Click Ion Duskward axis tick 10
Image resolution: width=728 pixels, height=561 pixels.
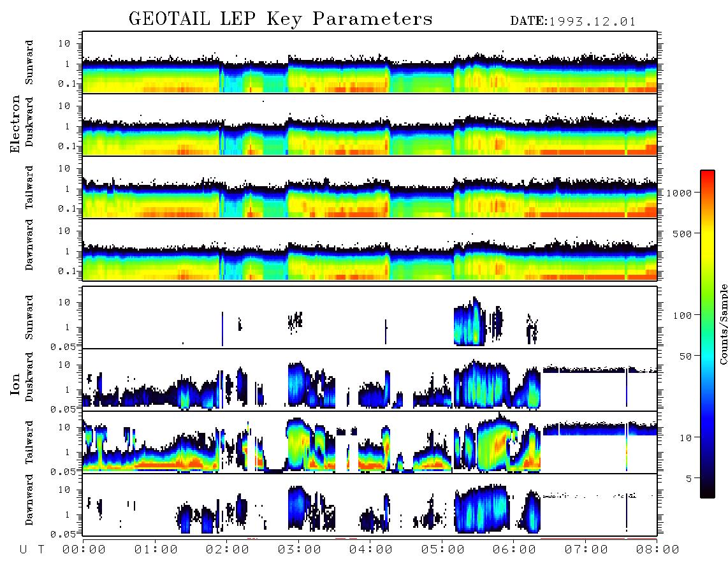coord(64,365)
